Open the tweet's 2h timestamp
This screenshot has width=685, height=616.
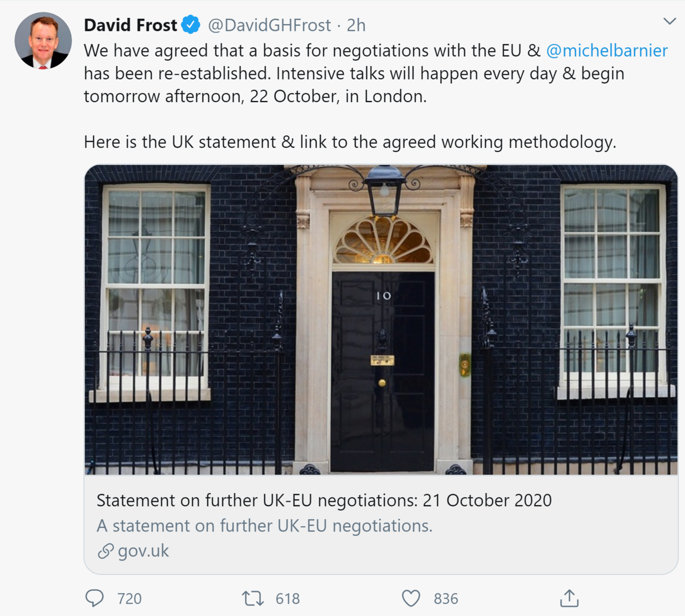[356, 25]
